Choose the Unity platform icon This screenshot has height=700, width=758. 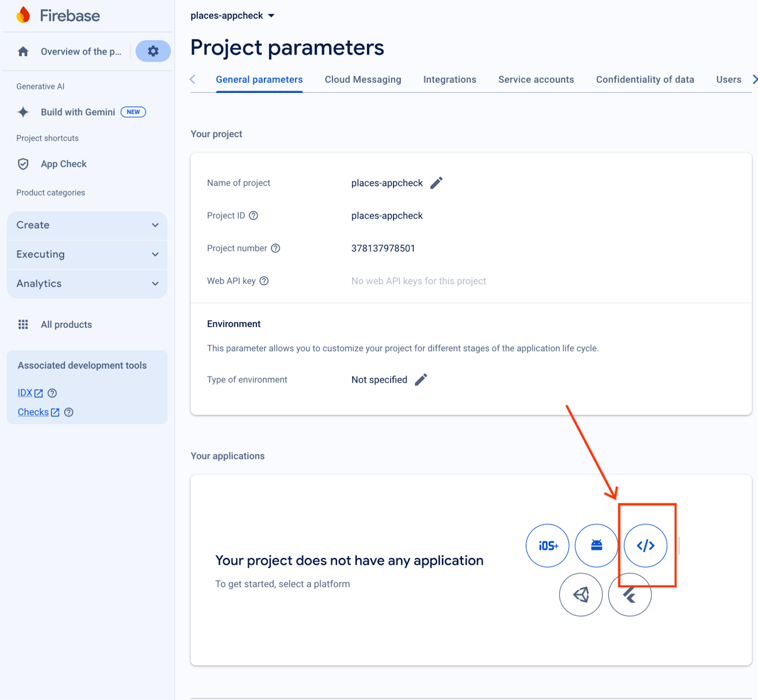click(x=581, y=595)
